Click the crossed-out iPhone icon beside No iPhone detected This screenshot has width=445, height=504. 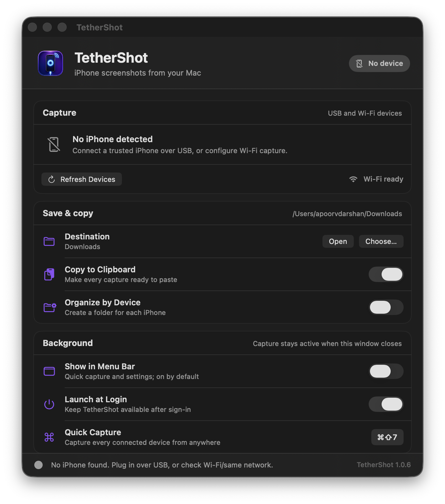54,144
